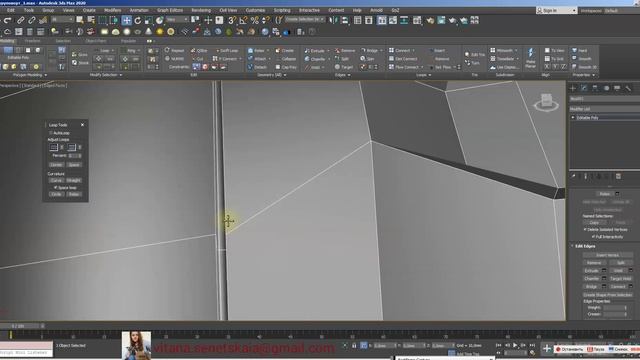Viewport: 640px width, 360px height.
Task: Click the webcam thumbnail overlay
Action: (x=136, y=345)
